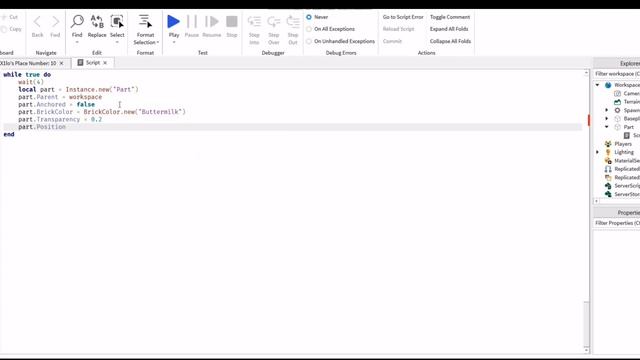640x360 pixels.
Task: Click Reload Script action
Action: click(x=398, y=29)
